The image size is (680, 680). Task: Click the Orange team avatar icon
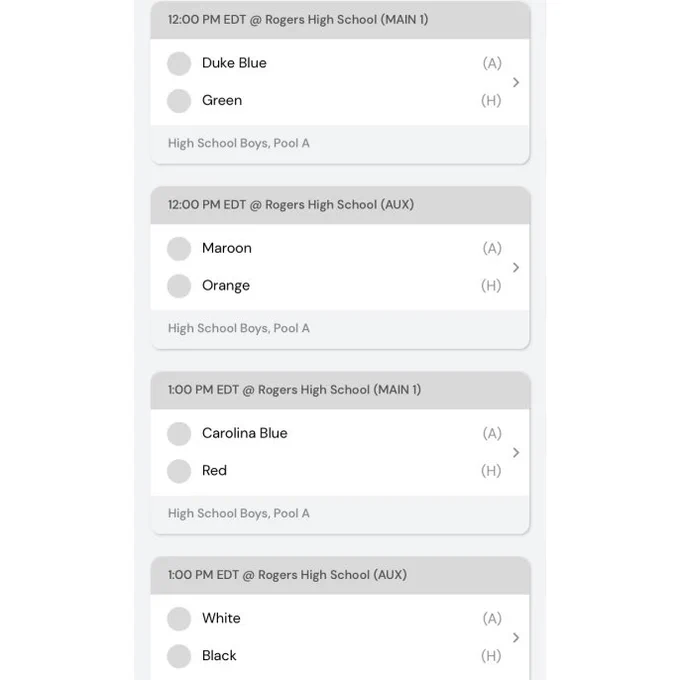point(179,286)
